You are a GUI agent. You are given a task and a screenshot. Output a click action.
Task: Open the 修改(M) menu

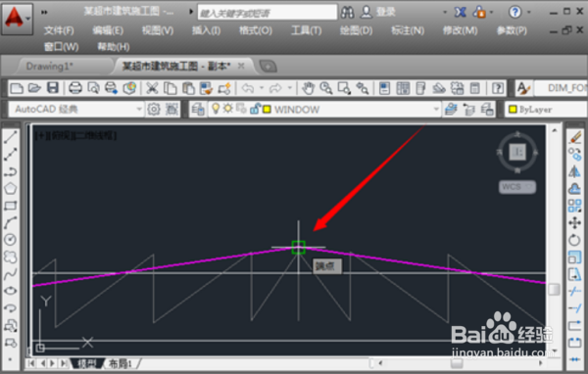point(460,30)
